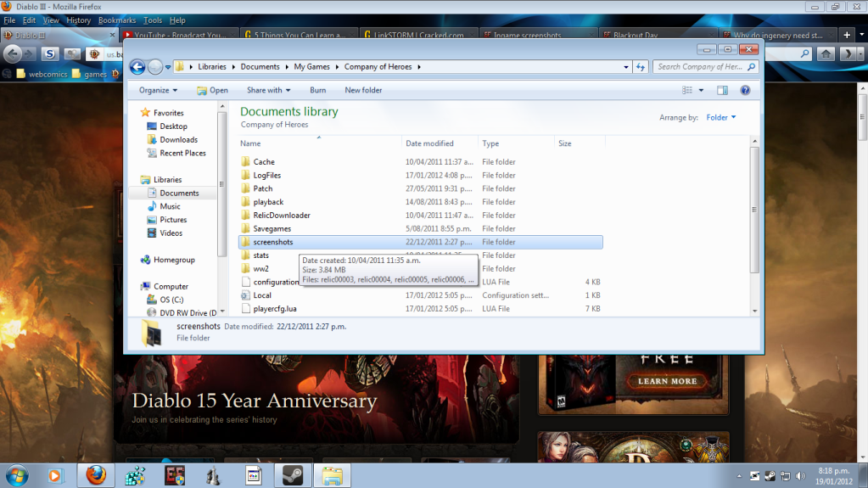This screenshot has height=488, width=868.
Task: Select the Cache folder icon
Action: [246, 162]
